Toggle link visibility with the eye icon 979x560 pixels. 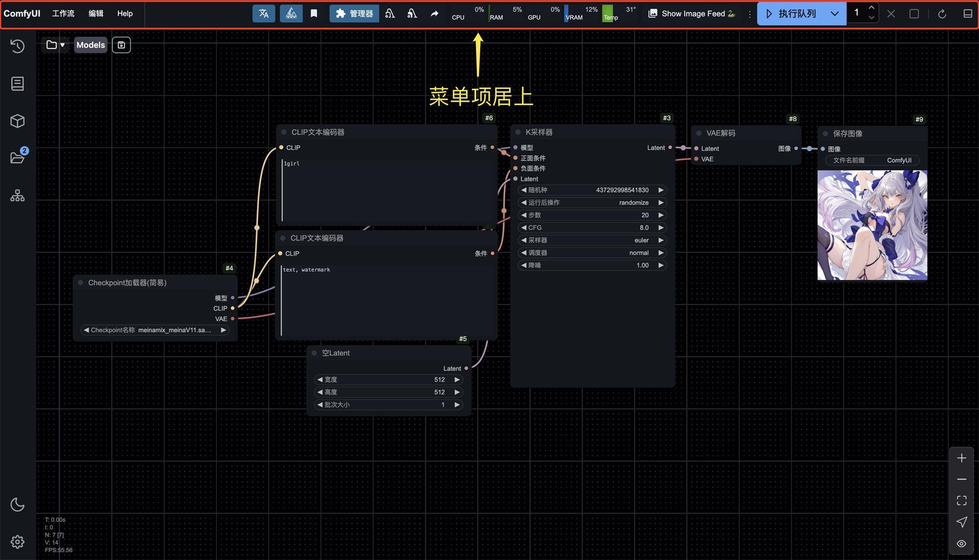point(961,543)
